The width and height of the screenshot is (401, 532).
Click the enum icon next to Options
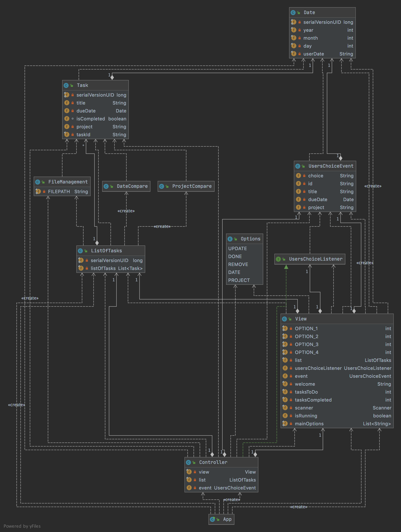tap(230, 239)
